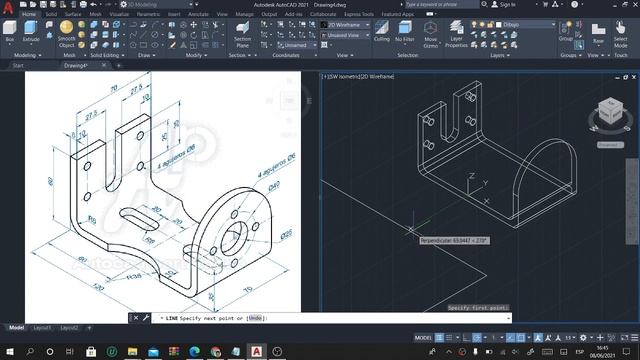Click the MODEL space button in status bar

tap(423, 338)
